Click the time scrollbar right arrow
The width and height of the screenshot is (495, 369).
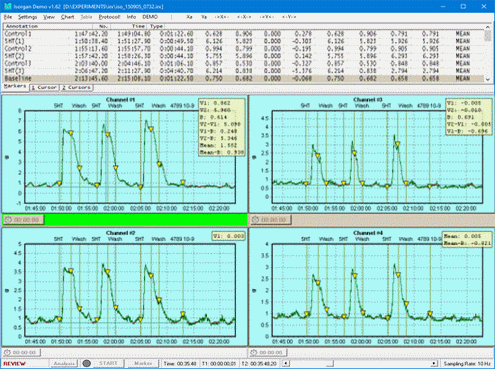[434, 363]
